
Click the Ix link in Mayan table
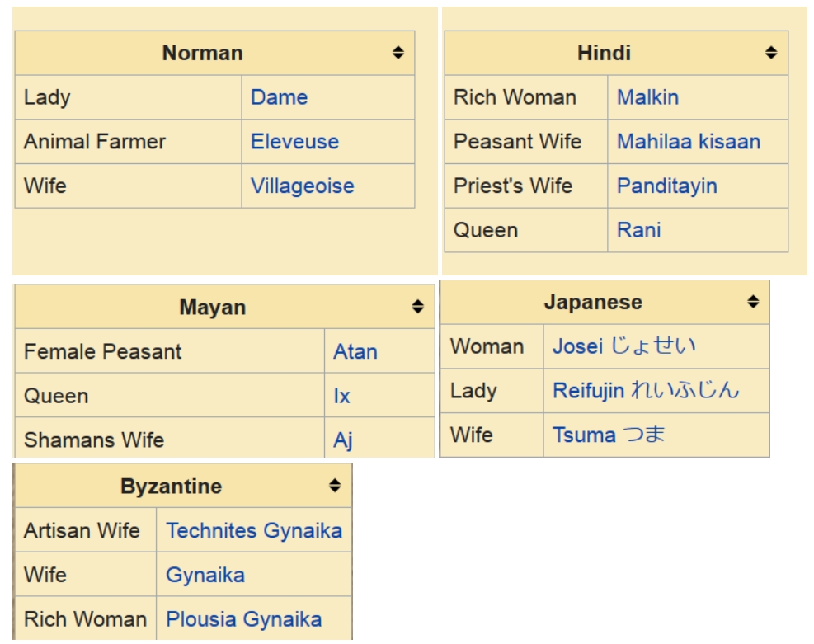coord(342,396)
